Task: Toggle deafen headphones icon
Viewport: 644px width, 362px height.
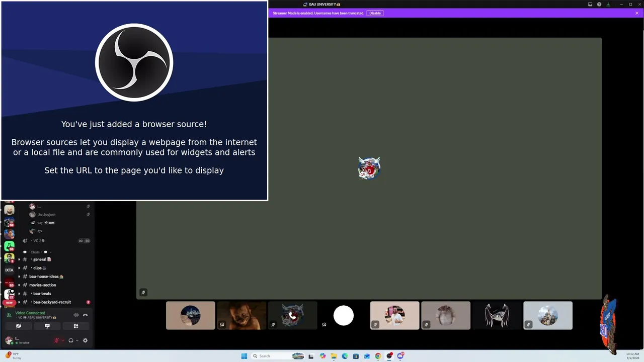Action: click(x=71, y=340)
